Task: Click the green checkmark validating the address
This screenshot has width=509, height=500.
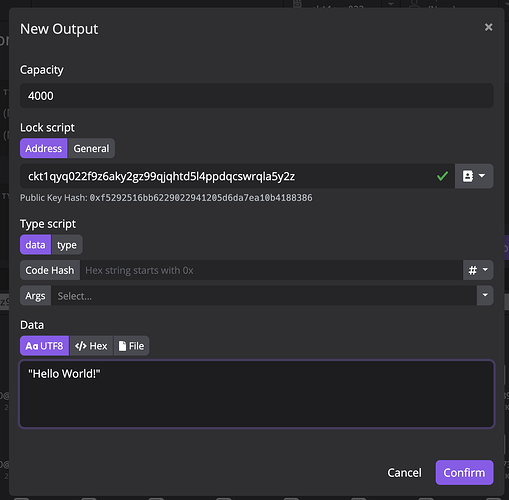Action: 442,176
